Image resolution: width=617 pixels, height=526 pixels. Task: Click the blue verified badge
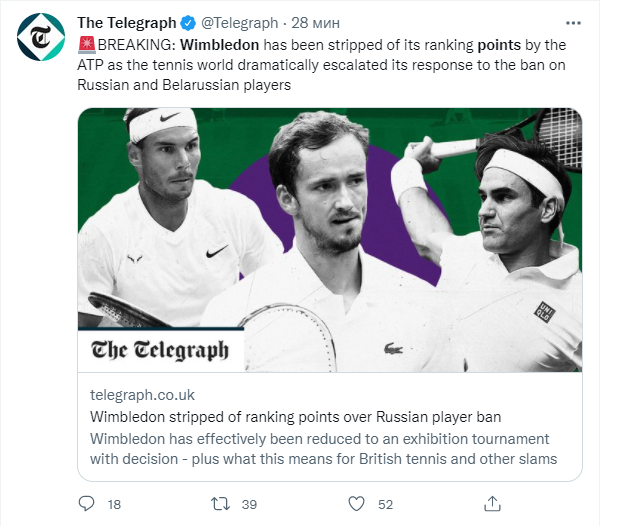point(187,22)
